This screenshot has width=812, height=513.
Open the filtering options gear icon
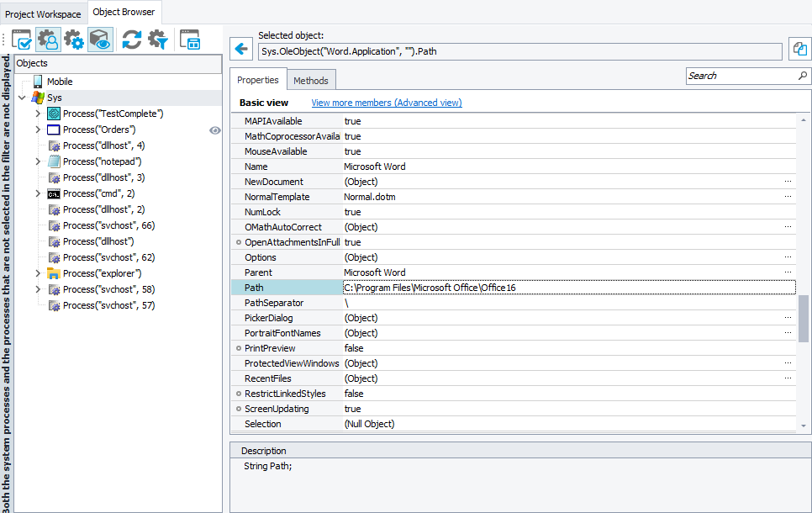point(156,40)
